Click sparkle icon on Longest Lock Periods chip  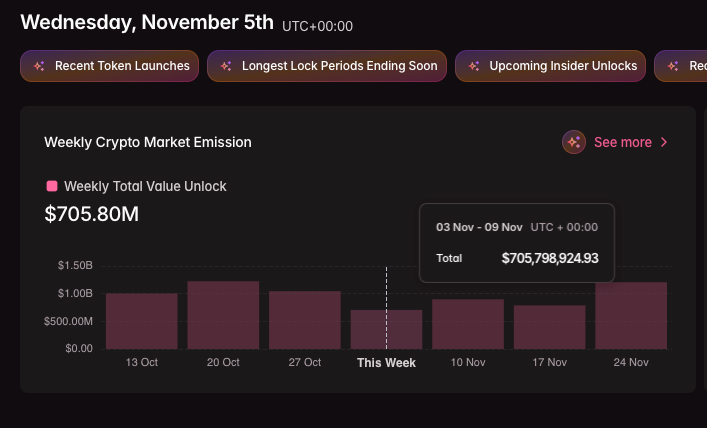click(226, 66)
